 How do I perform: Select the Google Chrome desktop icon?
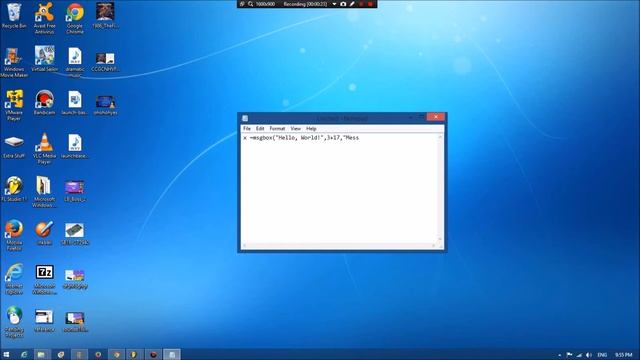(75, 18)
